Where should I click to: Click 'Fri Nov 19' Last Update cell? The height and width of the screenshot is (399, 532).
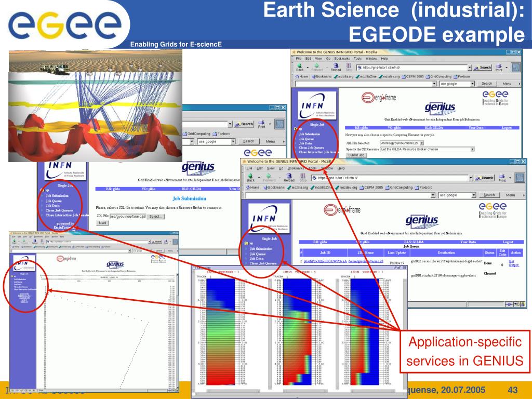pos(396,263)
